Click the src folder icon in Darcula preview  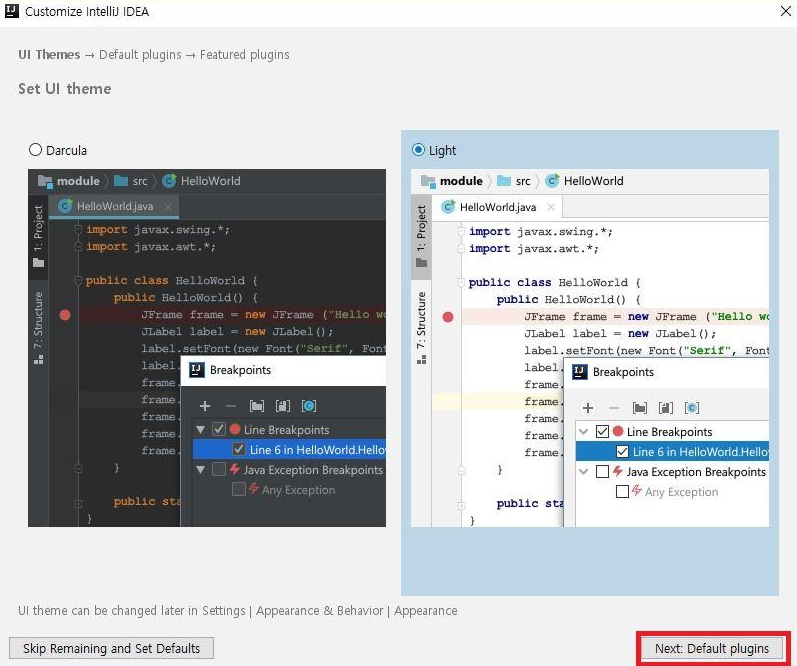[121, 181]
